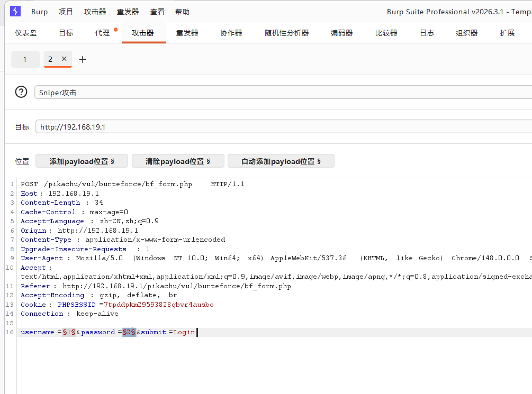Click the Login value in request body
This screenshot has width=532, height=394.
click(184, 332)
